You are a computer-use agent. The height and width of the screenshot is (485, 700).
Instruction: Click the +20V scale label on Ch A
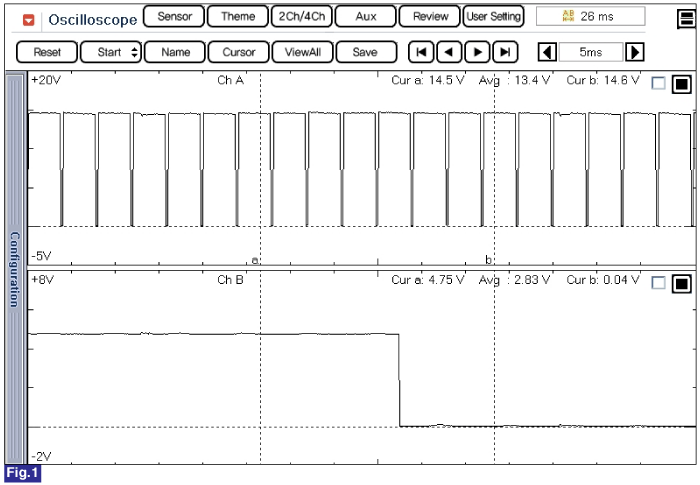[46, 80]
